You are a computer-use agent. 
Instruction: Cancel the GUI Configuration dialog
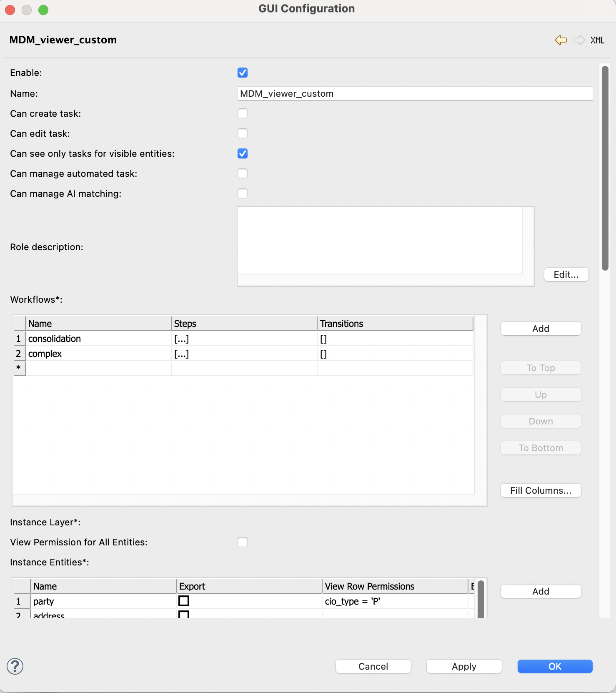(x=373, y=666)
